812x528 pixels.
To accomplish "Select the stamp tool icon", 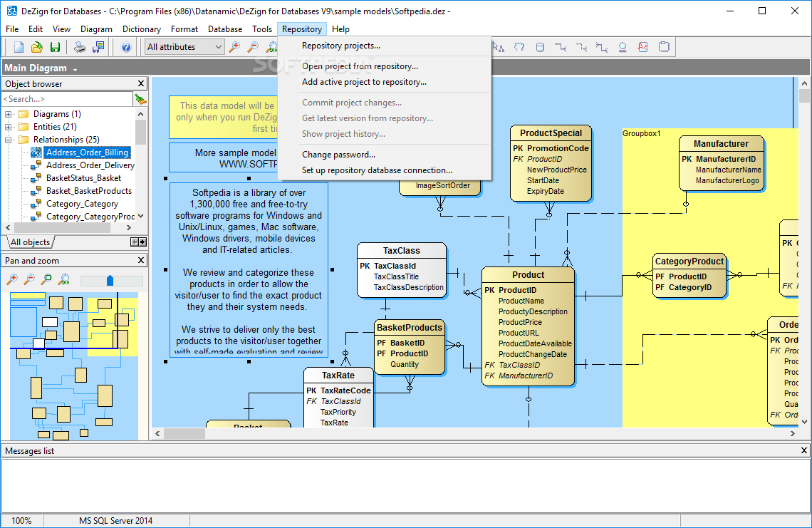I will pos(623,47).
